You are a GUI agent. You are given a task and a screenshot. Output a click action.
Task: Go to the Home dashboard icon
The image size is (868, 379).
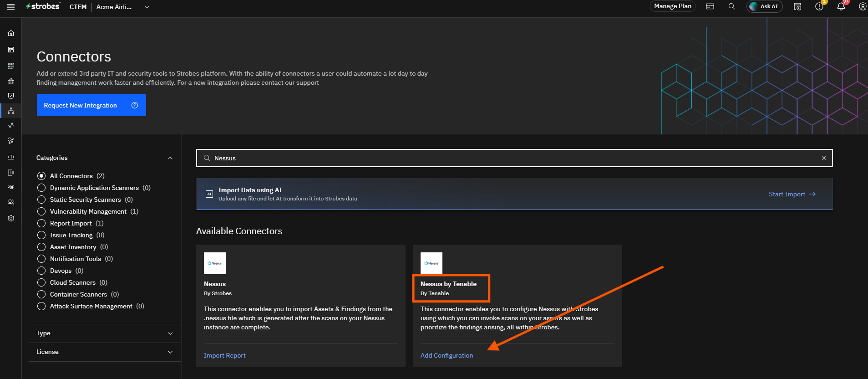tap(11, 33)
